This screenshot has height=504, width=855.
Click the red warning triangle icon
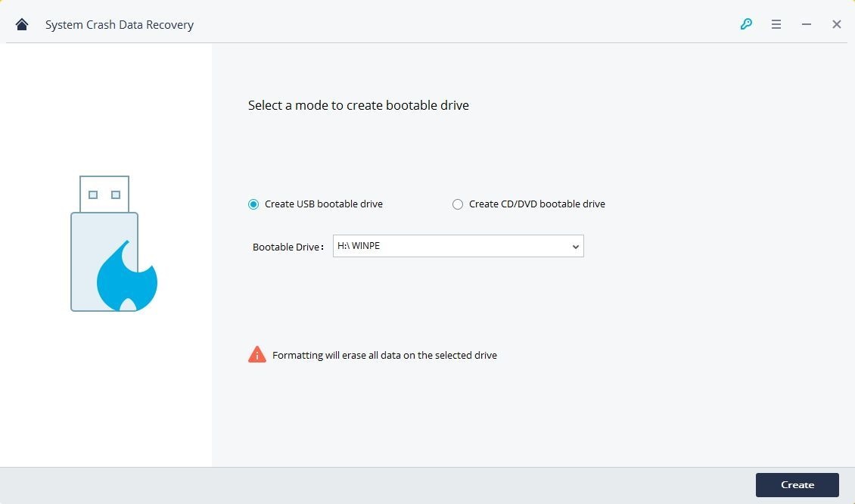tap(256, 354)
